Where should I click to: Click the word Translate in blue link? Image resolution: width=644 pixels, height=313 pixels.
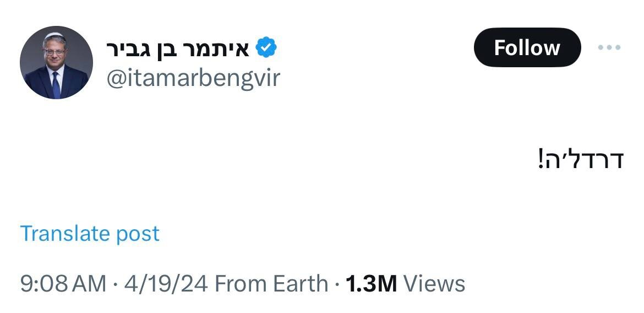(64, 233)
